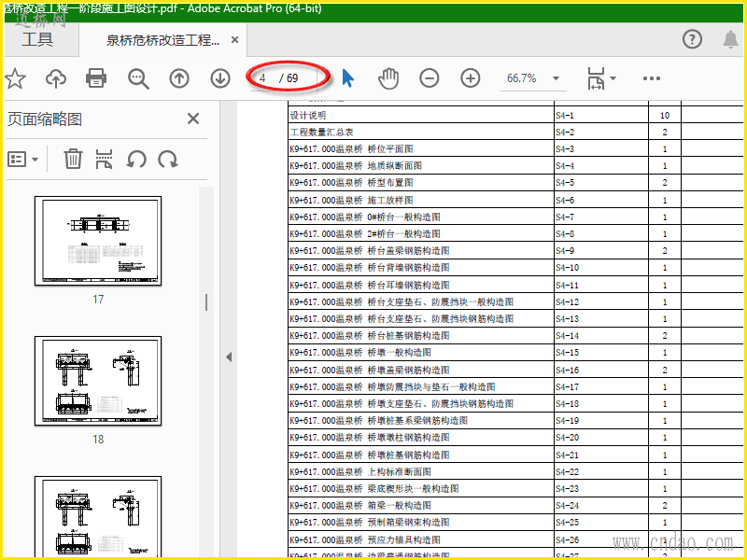Delete the selected page with the trash icon

click(x=73, y=159)
